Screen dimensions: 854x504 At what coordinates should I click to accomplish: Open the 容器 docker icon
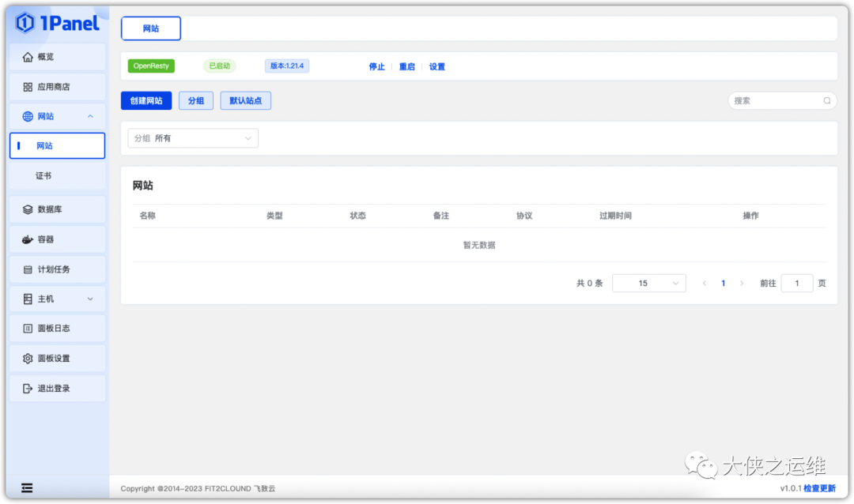pos(27,239)
